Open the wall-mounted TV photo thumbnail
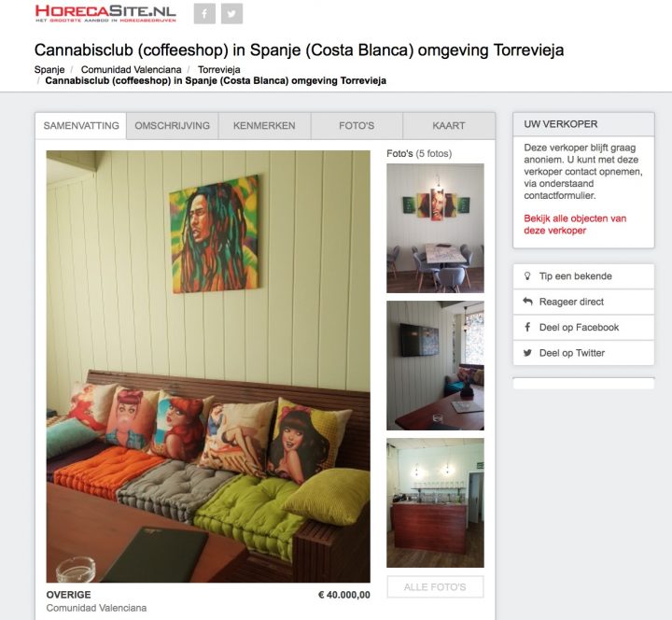Image resolution: width=672 pixels, height=620 pixels. pyautogui.click(x=435, y=365)
